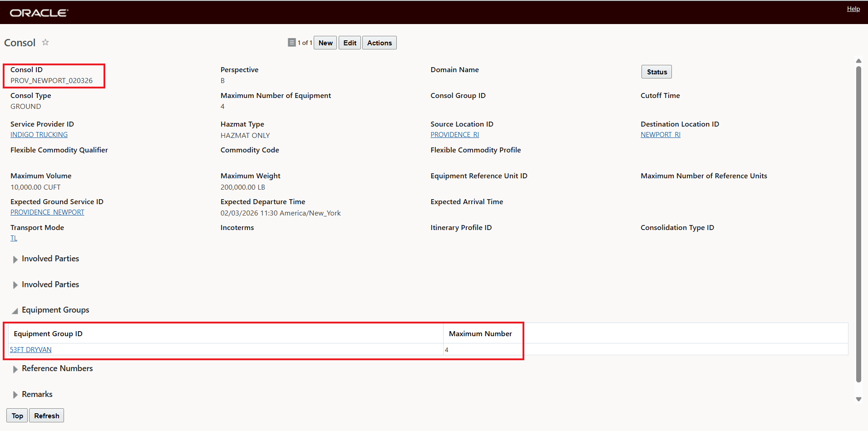Click the record list icon beside 1 of 1
The image size is (868, 431).
tap(291, 43)
